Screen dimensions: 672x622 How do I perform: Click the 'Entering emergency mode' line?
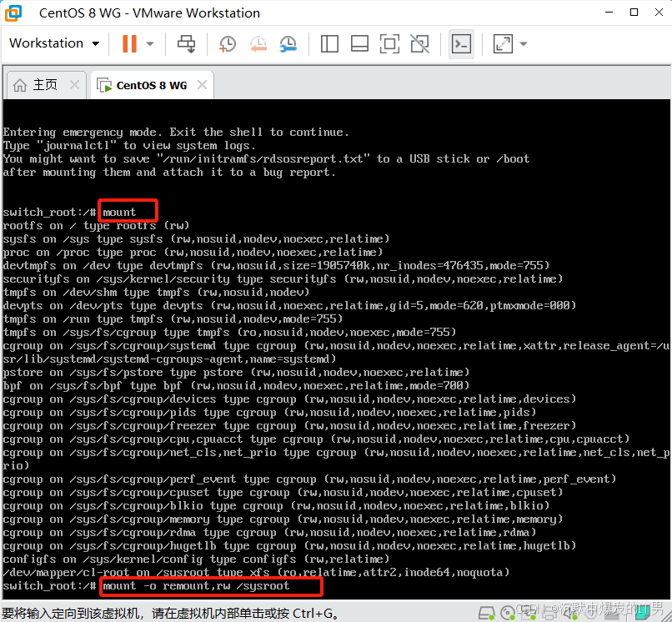(176, 132)
